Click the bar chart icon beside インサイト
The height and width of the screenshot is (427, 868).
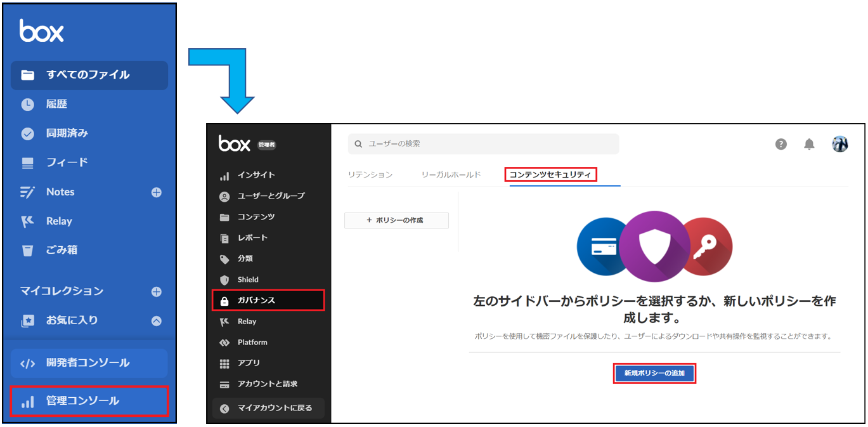point(224,176)
